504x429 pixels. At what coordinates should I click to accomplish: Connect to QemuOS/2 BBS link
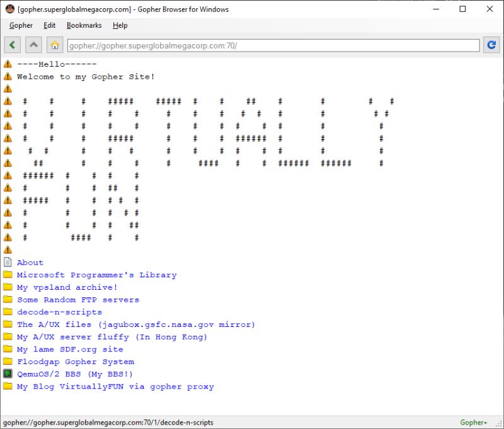tap(75, 374)
